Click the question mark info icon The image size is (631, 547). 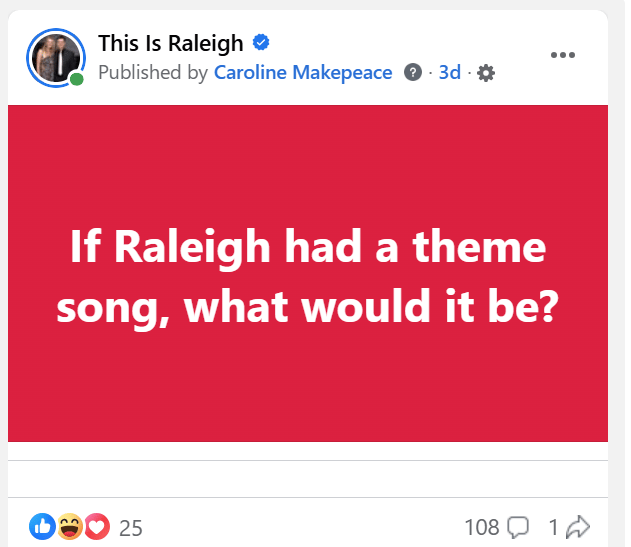(x=412, y=73)
